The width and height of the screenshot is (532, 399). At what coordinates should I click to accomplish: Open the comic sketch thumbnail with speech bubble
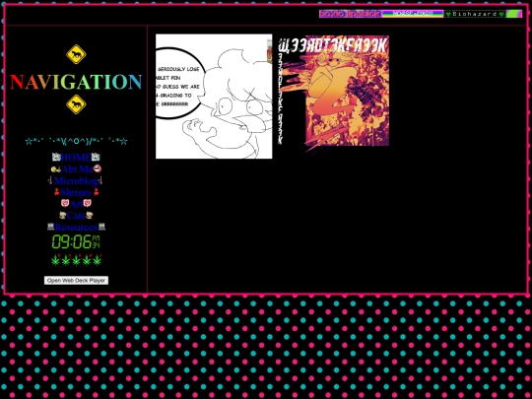click(x=214, y=97)
